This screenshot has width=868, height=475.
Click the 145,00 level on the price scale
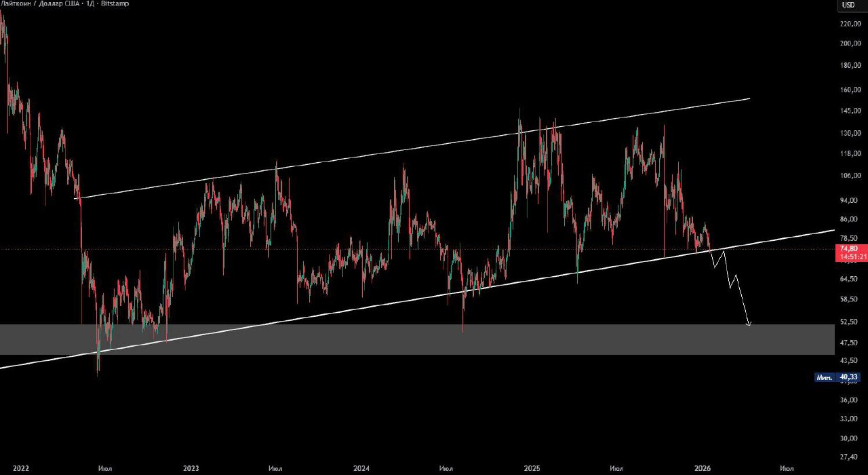pos(850,111)
